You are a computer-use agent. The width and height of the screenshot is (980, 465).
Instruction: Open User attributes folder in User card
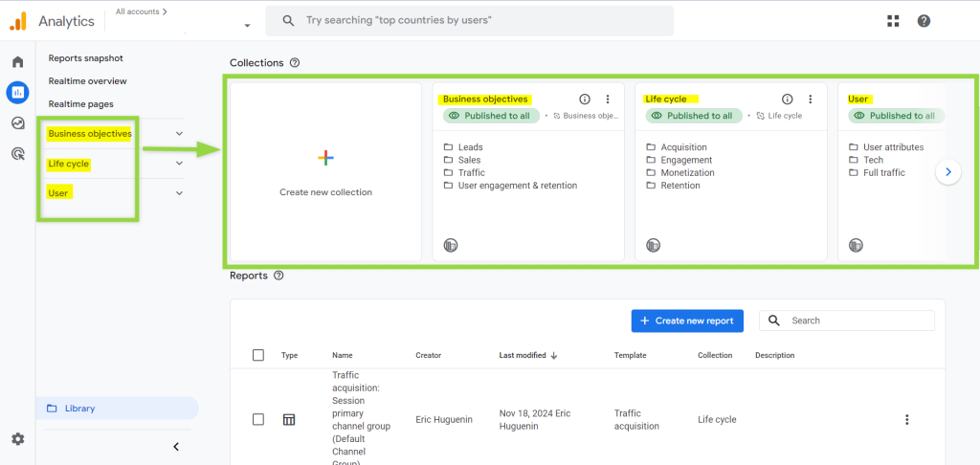[x=885, y=147]
